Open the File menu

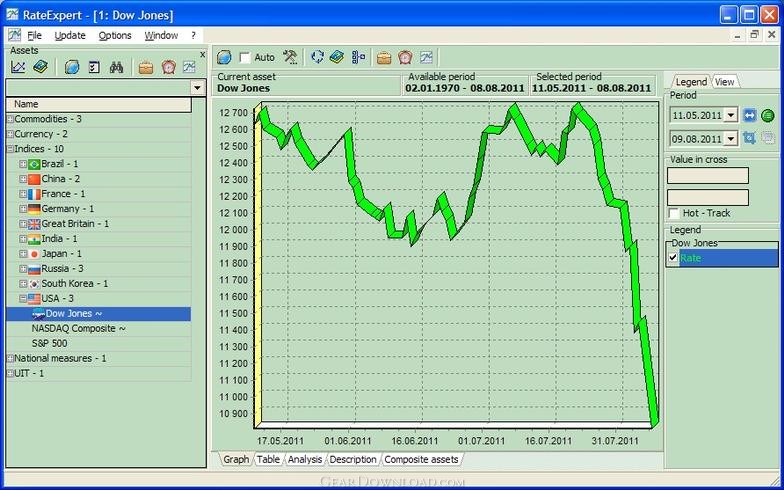[34, 36]
